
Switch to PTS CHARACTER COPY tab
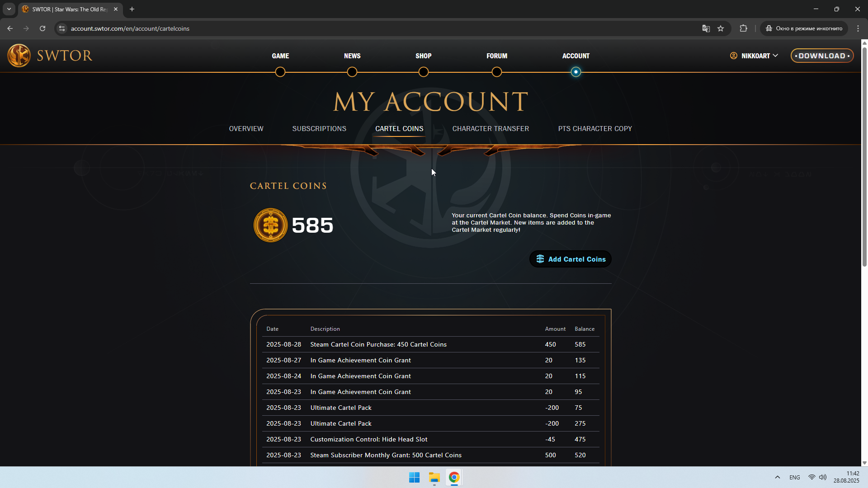pyautogui.click(x=595, y=129)
